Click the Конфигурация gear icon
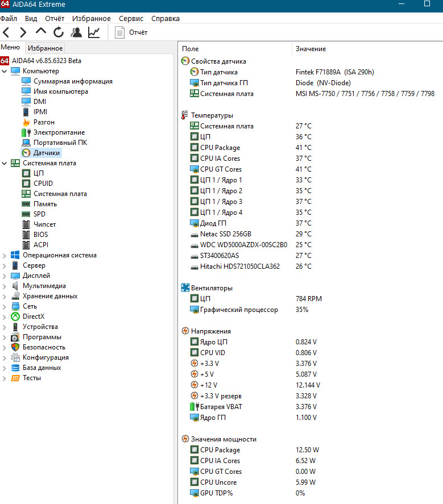This screenshot has width=443, height=504. tap(15, 357)
